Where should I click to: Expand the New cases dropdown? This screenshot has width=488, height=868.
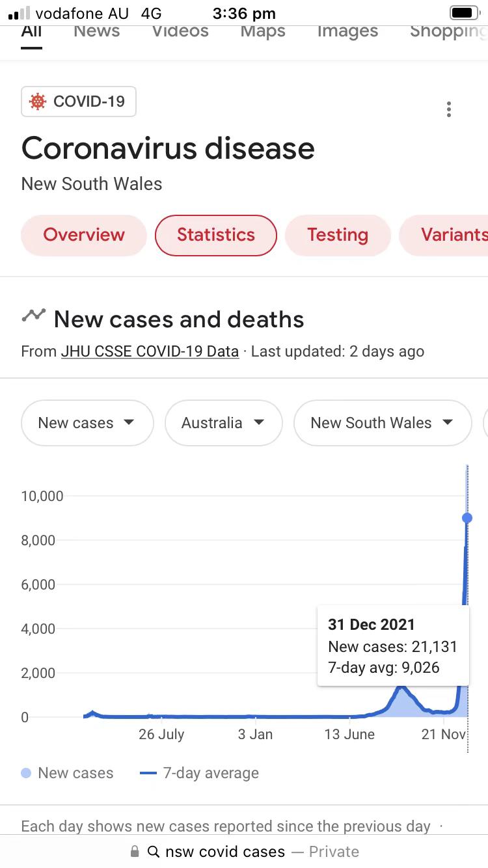87,423
